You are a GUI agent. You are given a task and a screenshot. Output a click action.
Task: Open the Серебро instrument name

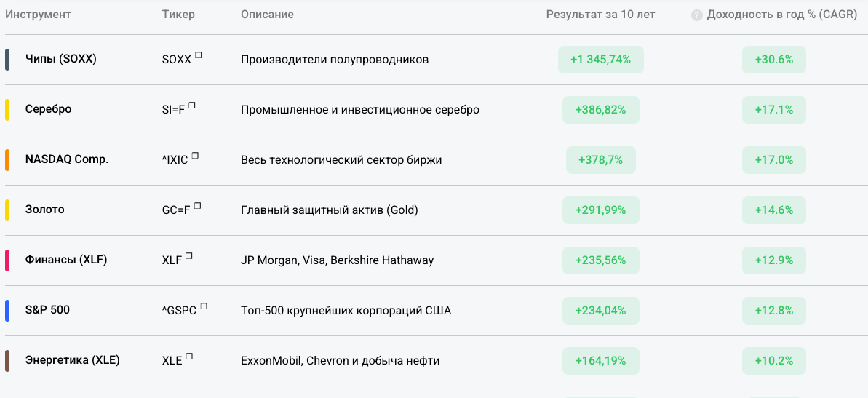[48, 109]
